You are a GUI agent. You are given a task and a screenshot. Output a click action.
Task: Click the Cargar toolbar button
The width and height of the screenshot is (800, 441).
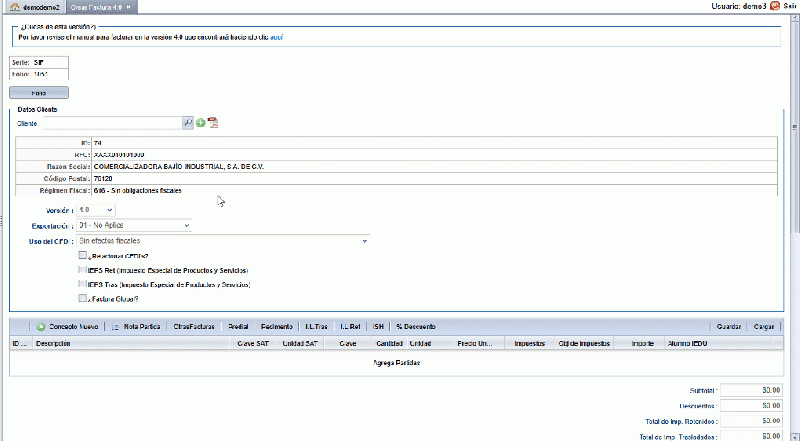pos(764,327)
